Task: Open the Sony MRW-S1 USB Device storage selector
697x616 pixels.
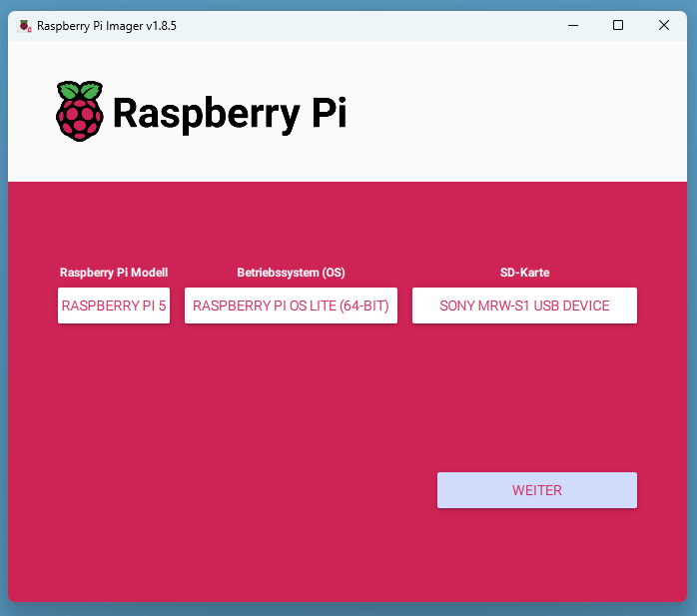Action: click(x=524, y=306)
